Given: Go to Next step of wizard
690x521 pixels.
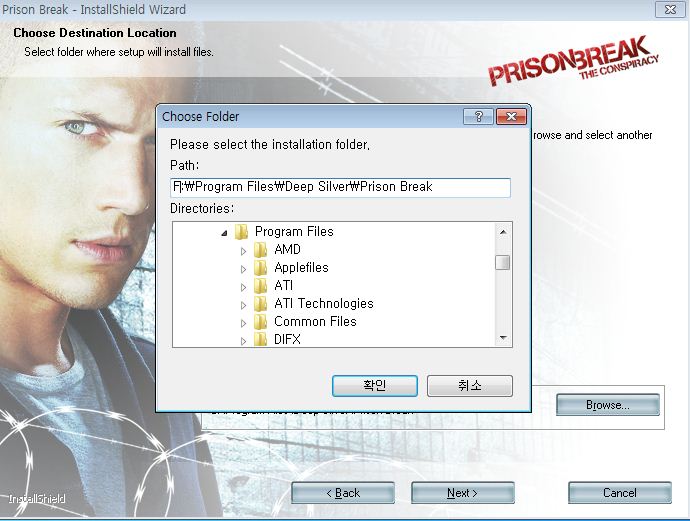Looking at the screenshot, I should click(462, 493).
